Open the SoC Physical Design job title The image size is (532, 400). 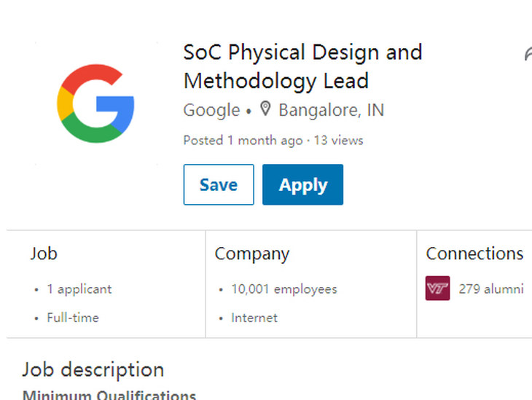point(302,66)
